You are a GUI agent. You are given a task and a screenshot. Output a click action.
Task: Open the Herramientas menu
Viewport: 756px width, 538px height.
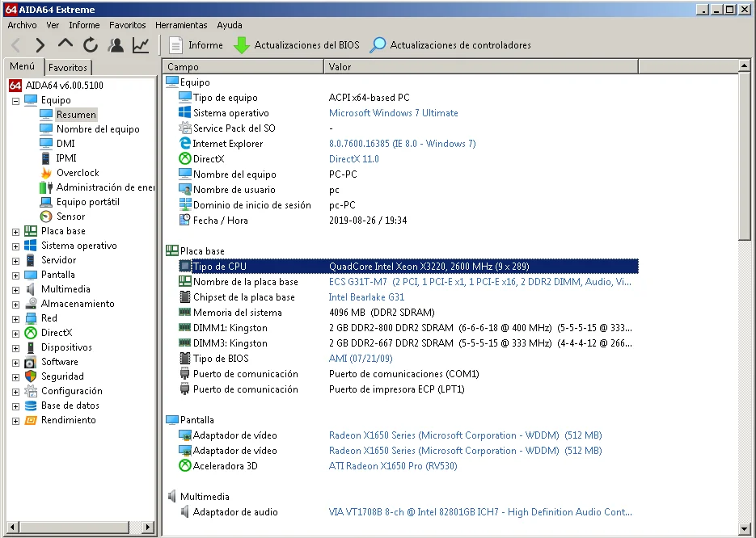(181, 25)
